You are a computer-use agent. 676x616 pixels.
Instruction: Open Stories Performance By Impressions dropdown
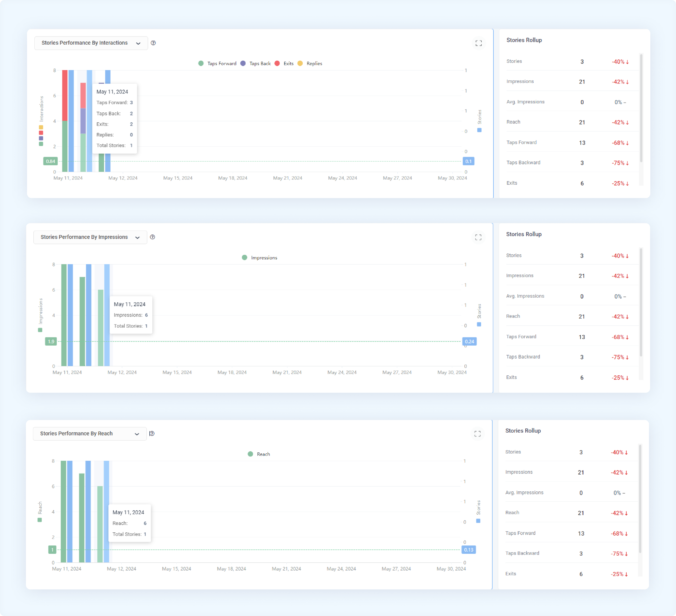tap(90, 237)
